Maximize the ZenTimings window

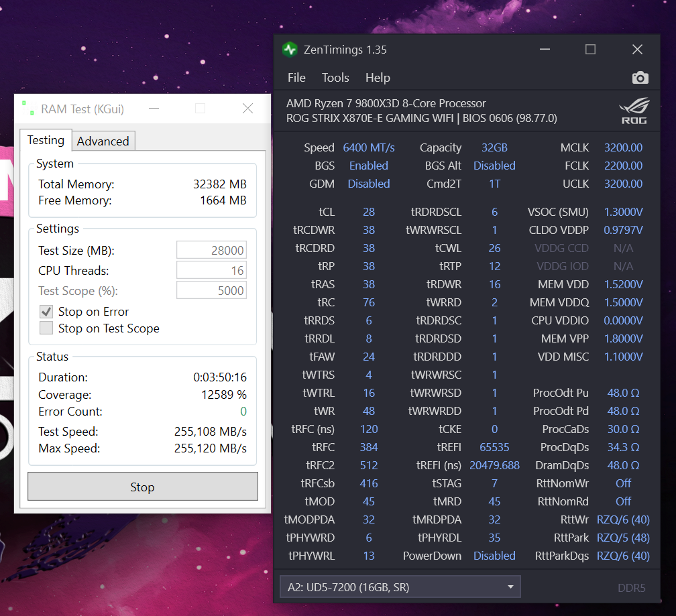pyautogui.click(x=590, y=50)
